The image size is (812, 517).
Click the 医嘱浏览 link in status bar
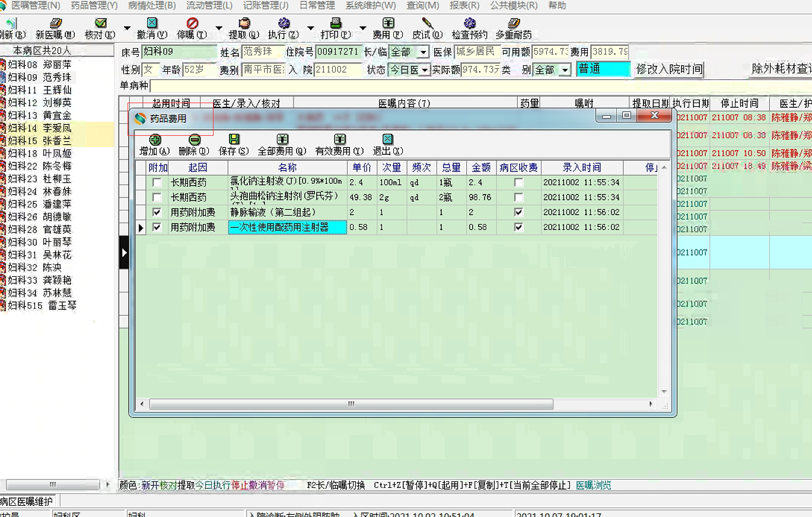(x=594, y=485)
